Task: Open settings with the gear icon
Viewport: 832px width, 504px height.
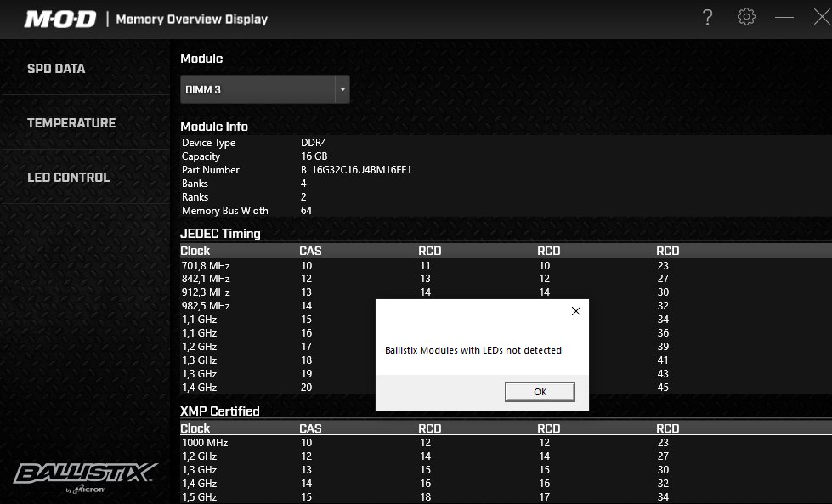Action: pos(746,18)
